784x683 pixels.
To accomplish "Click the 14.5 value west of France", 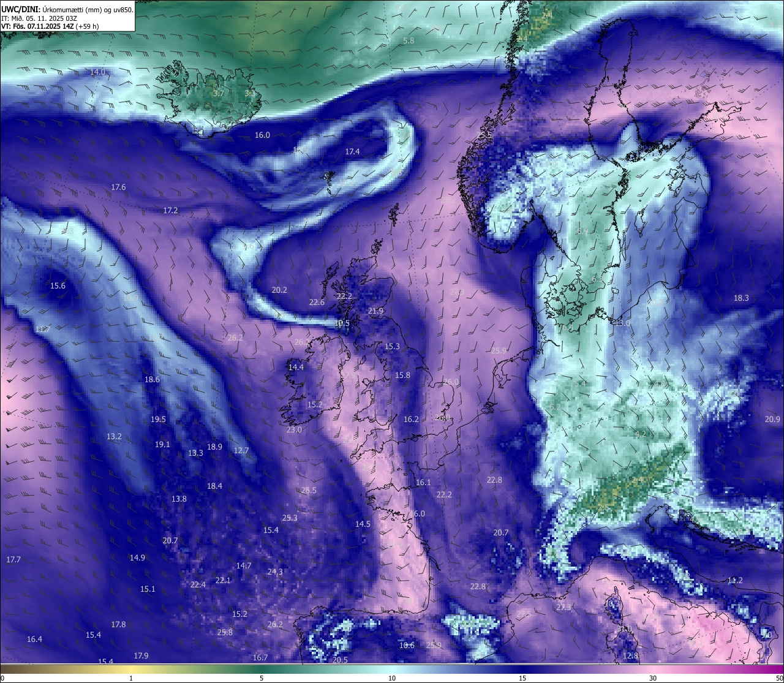I will (x=363, y=524).
